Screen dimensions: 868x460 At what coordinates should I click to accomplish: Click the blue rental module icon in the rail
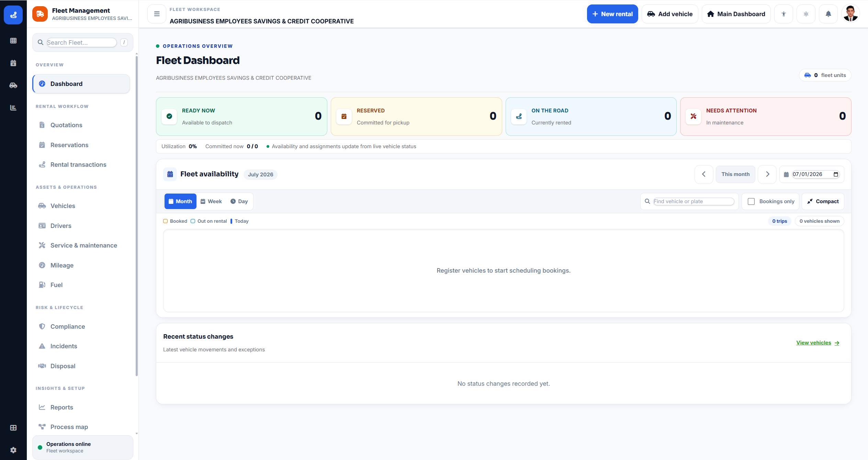tap(13, 15)
